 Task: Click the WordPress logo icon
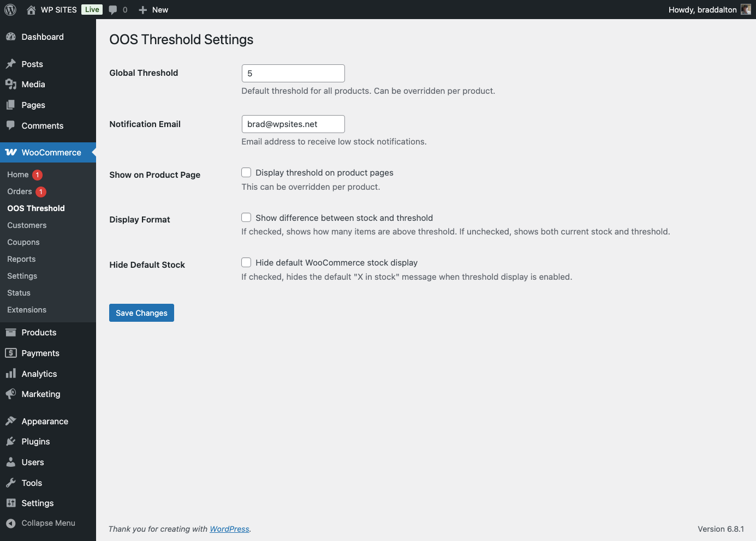click(x=10, y=10)
